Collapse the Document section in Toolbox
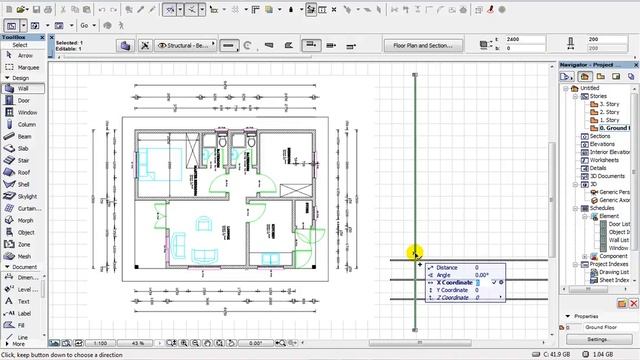 click(7, 267)
